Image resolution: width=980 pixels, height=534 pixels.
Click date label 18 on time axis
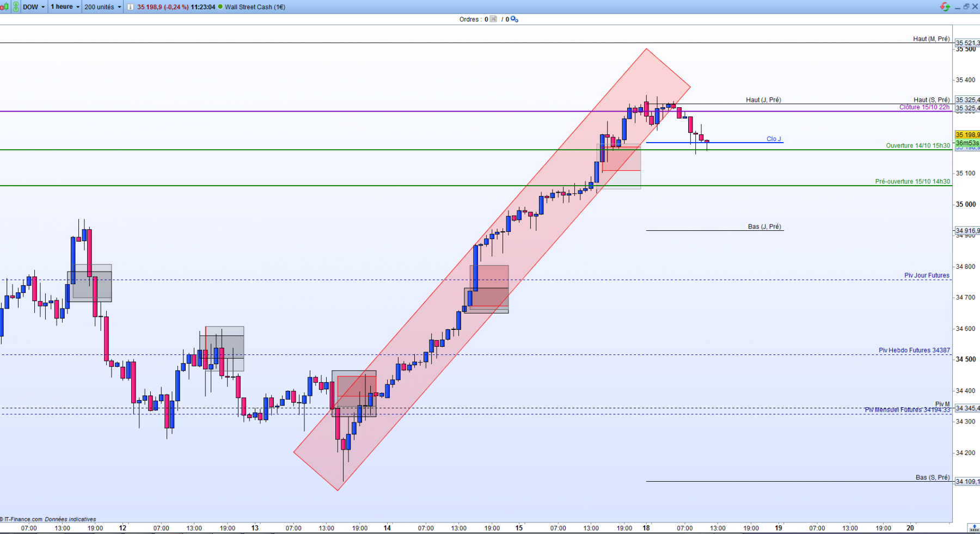pyautogui.click(x=646, y=528)
